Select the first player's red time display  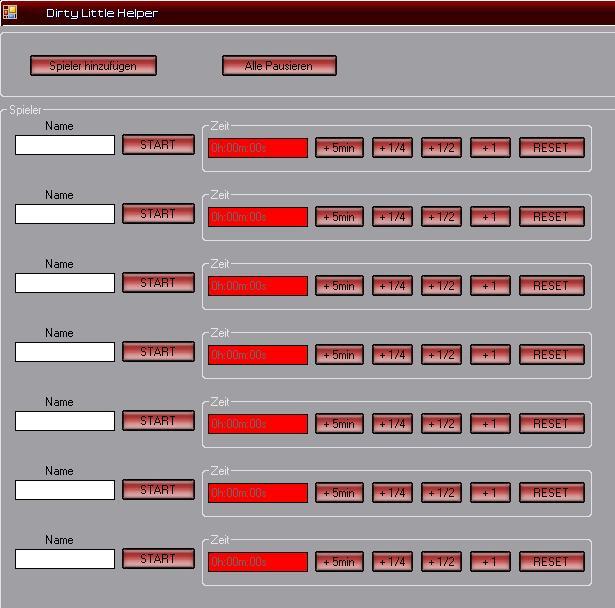point(258,148)
